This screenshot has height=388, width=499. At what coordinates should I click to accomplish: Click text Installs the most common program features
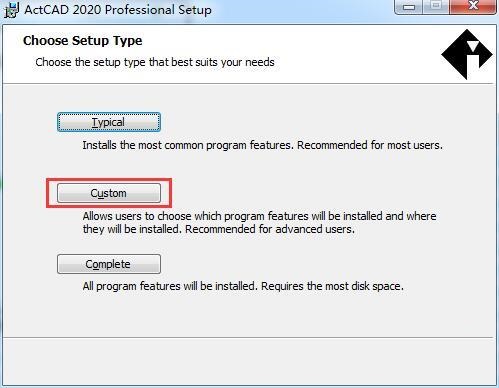[188, 145]
